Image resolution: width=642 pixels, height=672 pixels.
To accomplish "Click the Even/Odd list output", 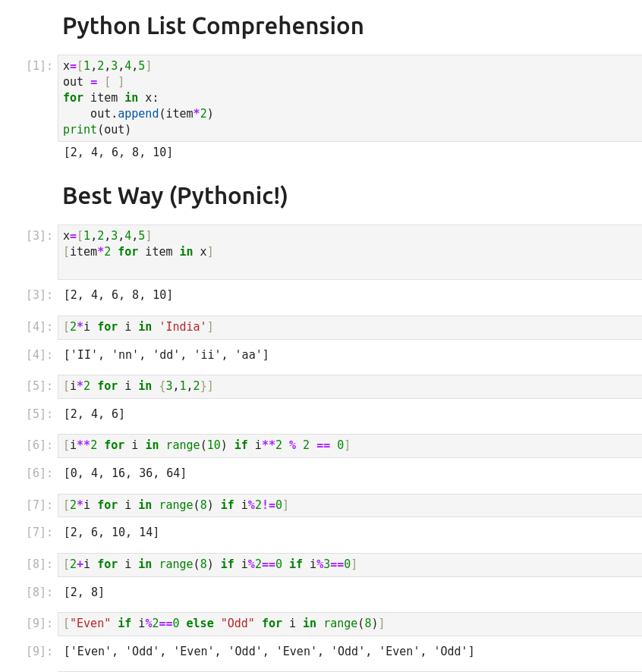I will click(269, 652).
